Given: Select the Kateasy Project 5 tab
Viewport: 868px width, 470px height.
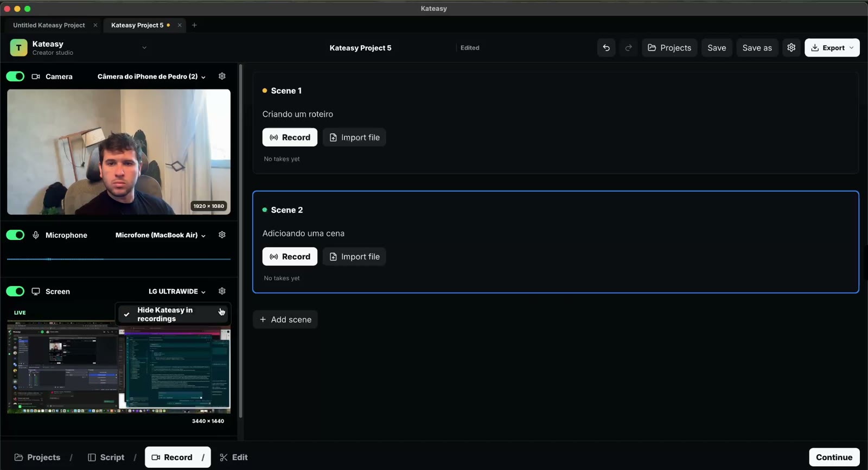Looking at the screenshot, I should click(137, 25).
